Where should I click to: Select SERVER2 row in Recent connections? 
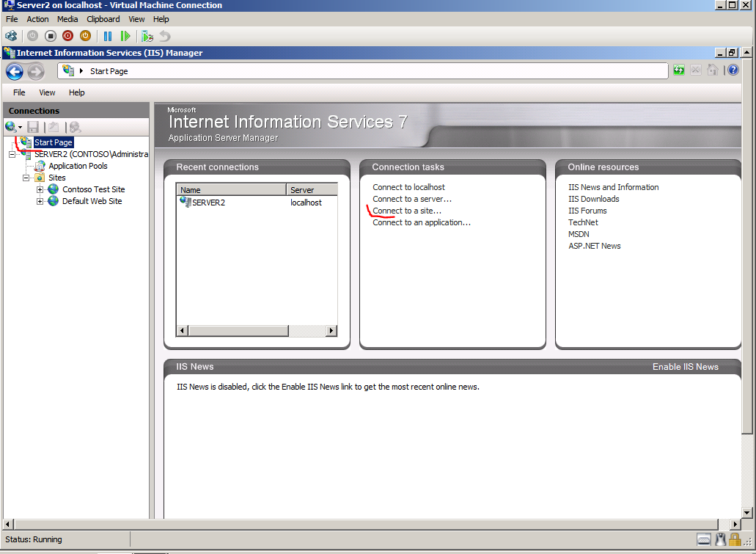257,203
